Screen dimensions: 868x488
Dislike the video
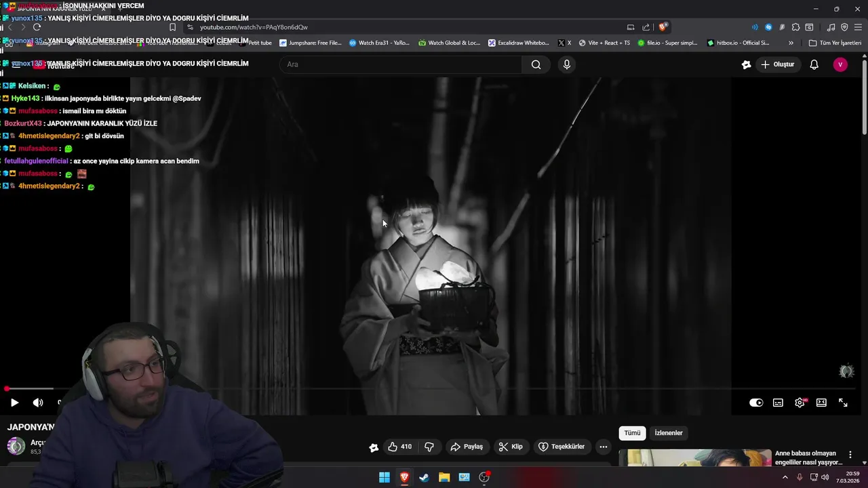point(429,447)
